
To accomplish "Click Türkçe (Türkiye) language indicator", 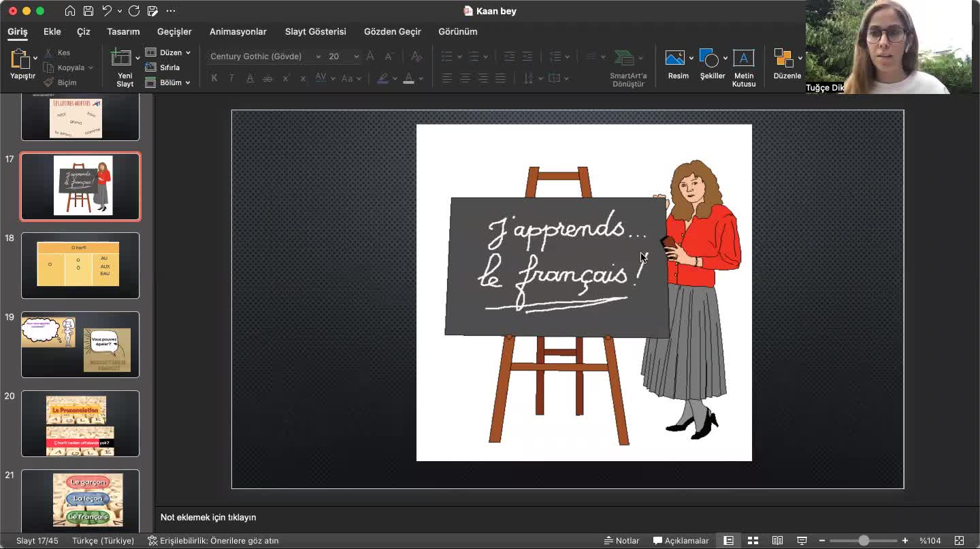I will coord(103,540).
